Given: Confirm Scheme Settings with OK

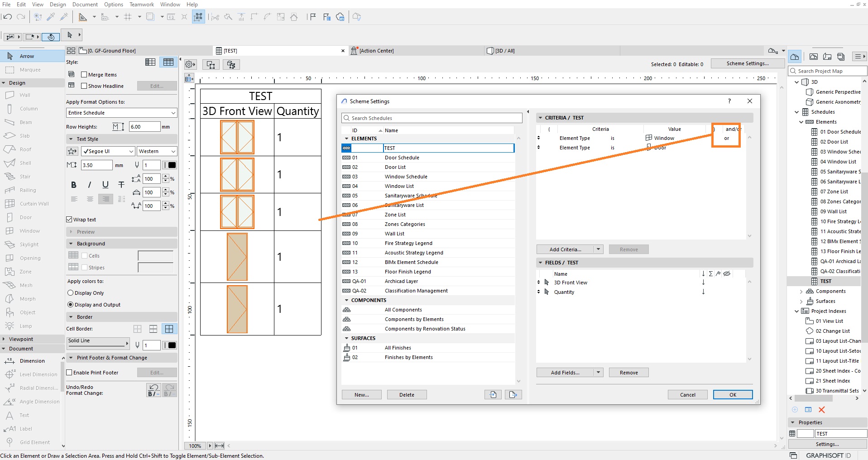Looking at the screenshot, I should click(x=733, y=395).
